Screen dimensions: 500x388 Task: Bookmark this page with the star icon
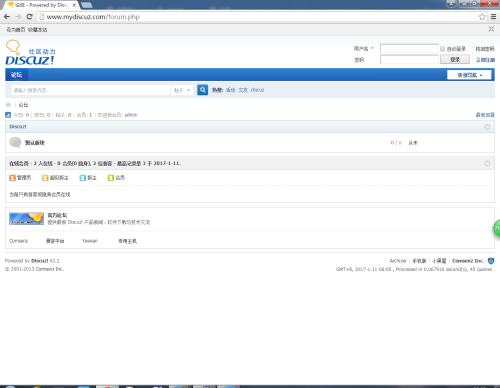coord(482,17)
